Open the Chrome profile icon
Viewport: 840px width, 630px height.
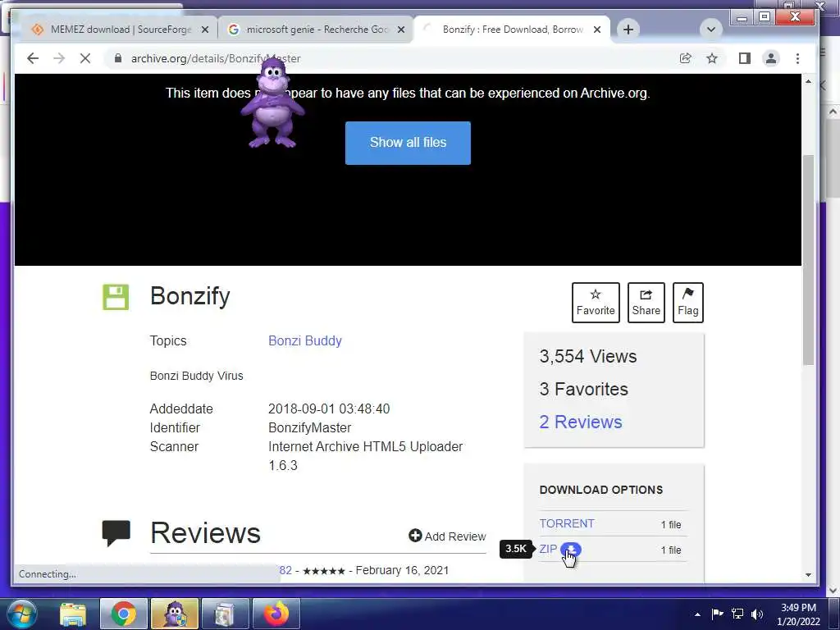point(771,58)
